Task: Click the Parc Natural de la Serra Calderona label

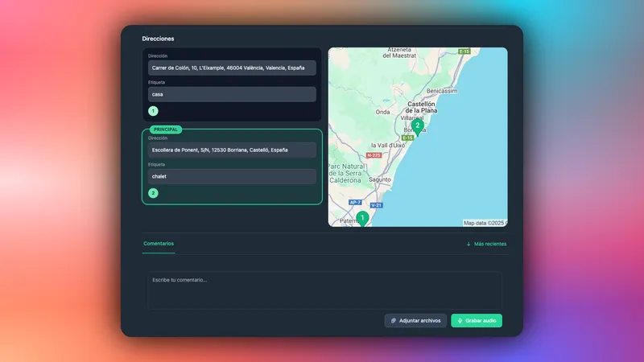Action: (x=346, y=173)
